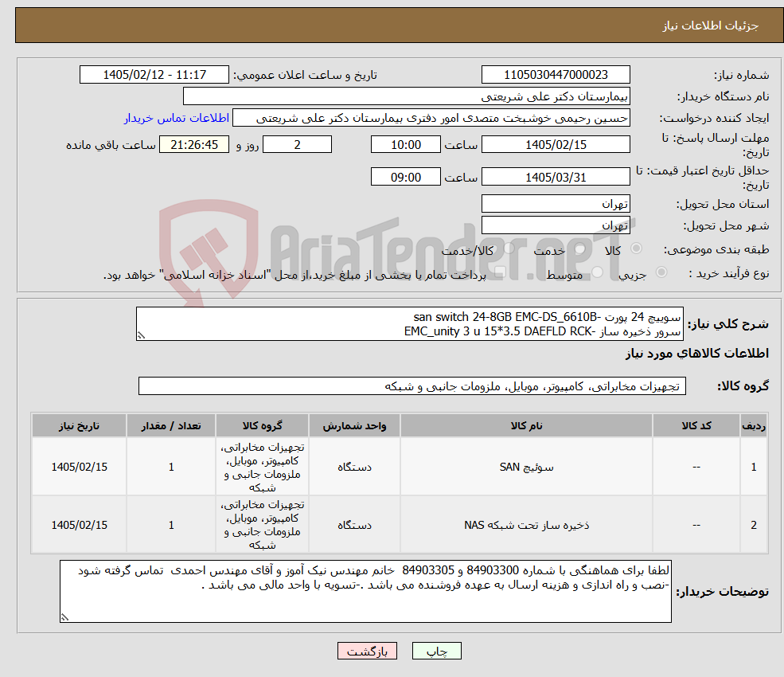Click the goods group field
This screenshot has height=677, width=784.
412,385
